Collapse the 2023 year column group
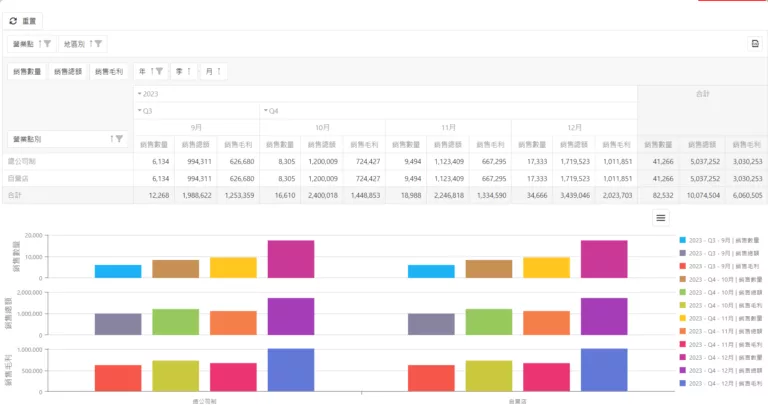 [x=140, y=94]
